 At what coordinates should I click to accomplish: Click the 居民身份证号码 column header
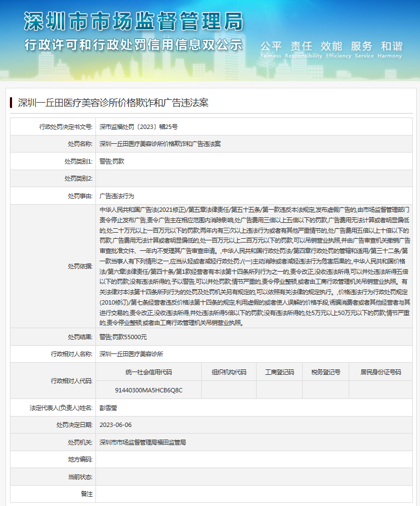coord(381,372)
